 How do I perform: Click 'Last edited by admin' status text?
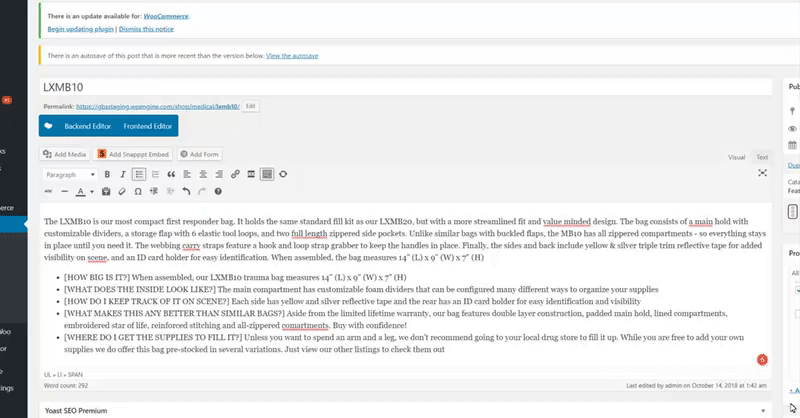[x=696, y=386]
